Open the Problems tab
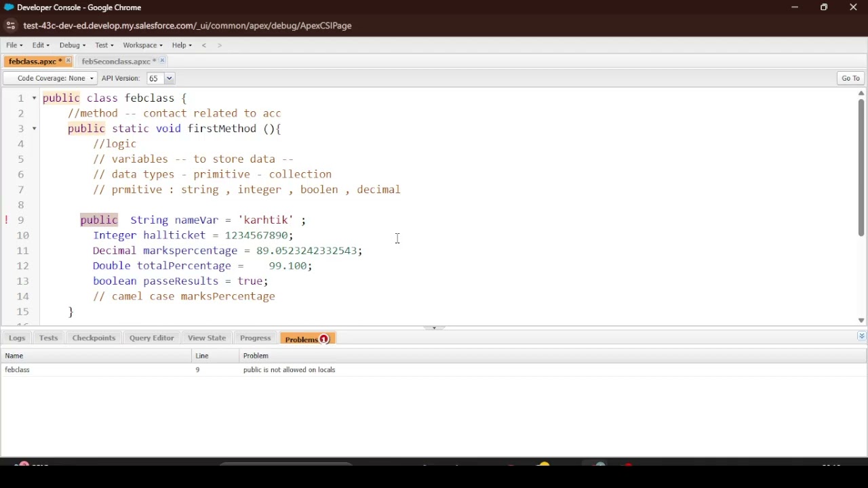Viewport: 868px width, 488px height. 308,339
